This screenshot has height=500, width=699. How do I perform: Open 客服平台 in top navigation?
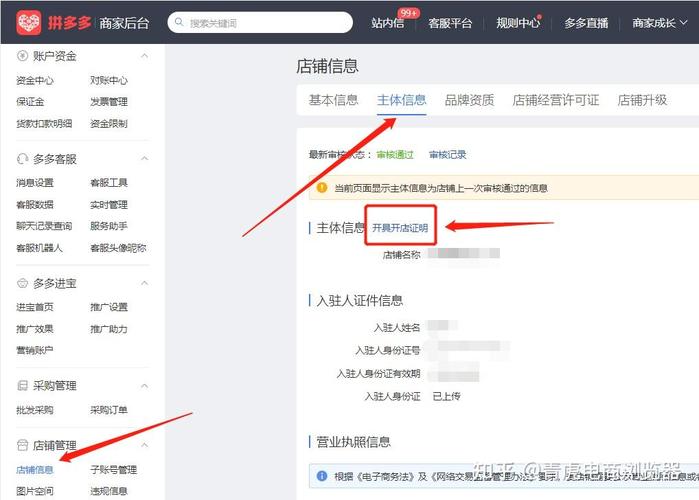tap(450, 23)
